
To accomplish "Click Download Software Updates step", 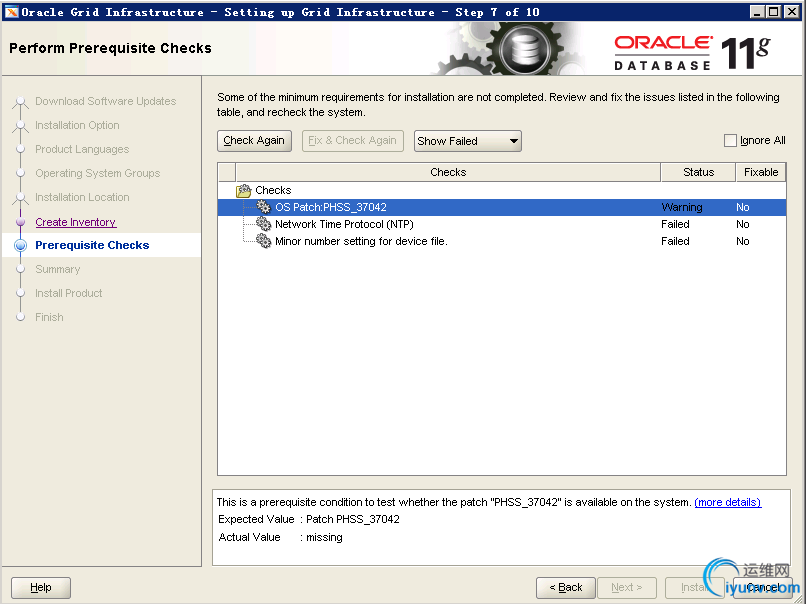I will click(x=105, y=101).
